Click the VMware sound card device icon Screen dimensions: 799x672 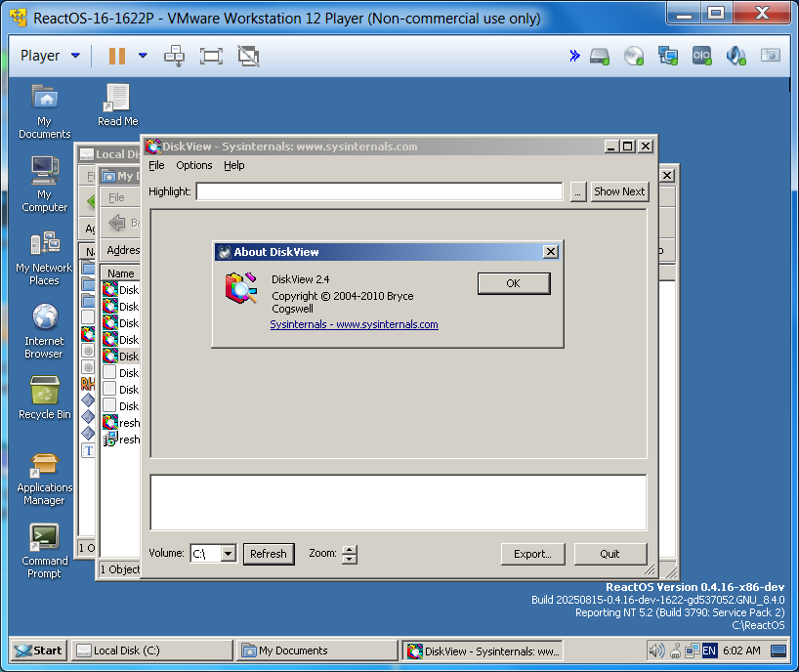pyautogui.click(x=736, y=56)
